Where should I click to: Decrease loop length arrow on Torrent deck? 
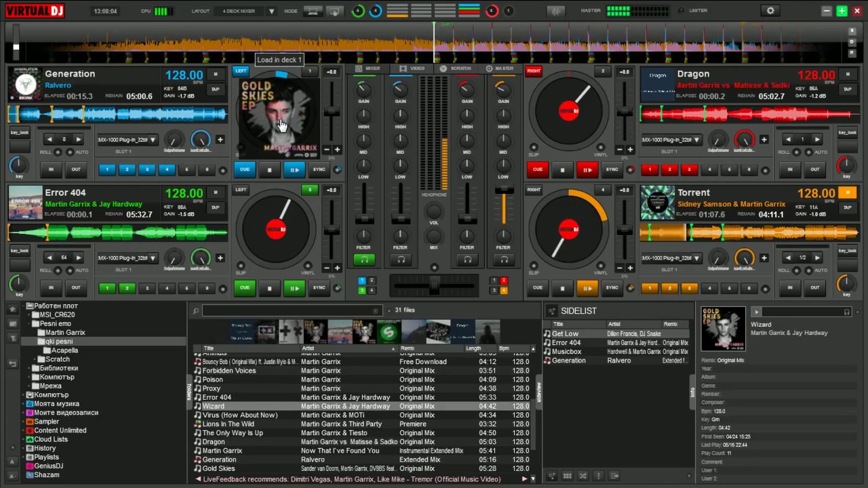(x=789, y=258)
